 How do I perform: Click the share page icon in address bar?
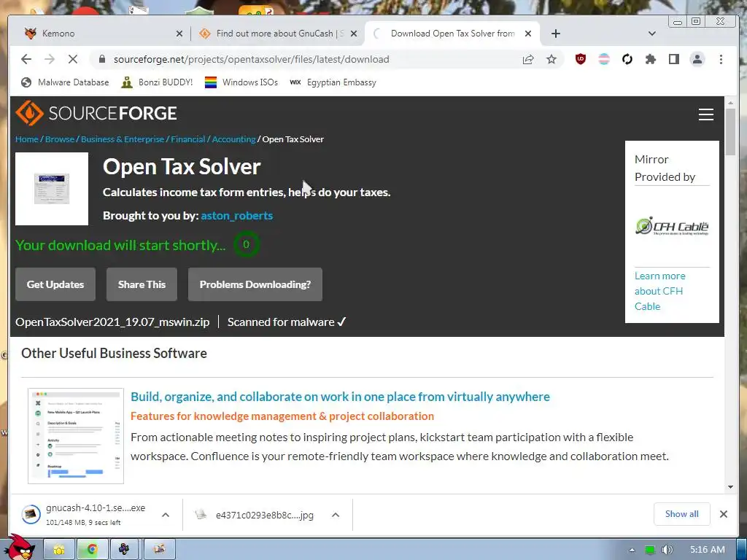point(528,59)
